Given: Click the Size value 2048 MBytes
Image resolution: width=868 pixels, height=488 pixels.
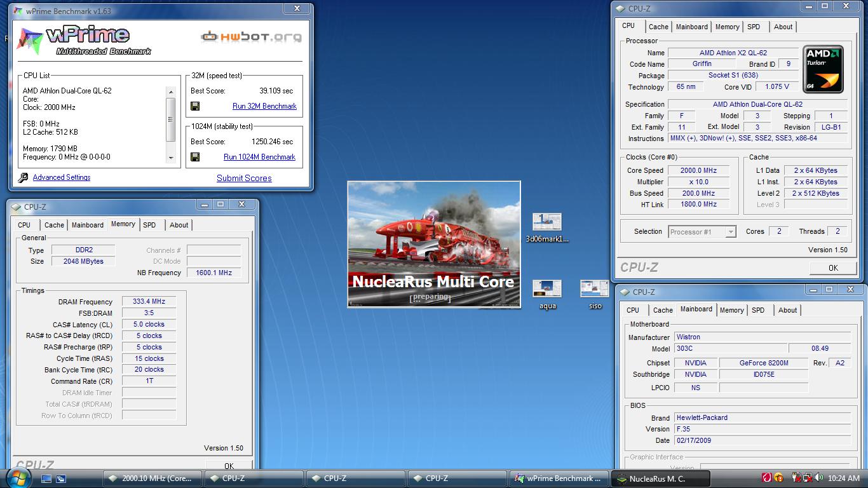Looking at the screenshot, I should pos(83,261).
